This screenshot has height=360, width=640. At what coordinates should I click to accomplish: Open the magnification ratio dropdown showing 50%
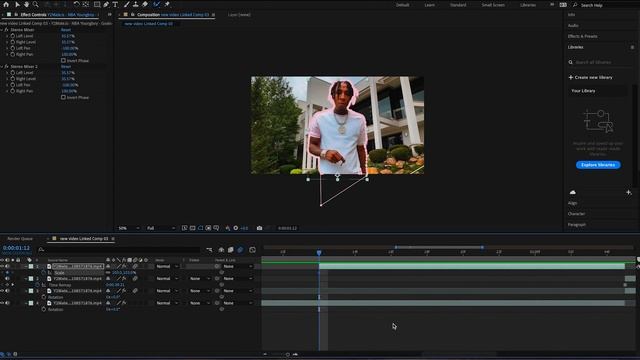click(129, 228)
